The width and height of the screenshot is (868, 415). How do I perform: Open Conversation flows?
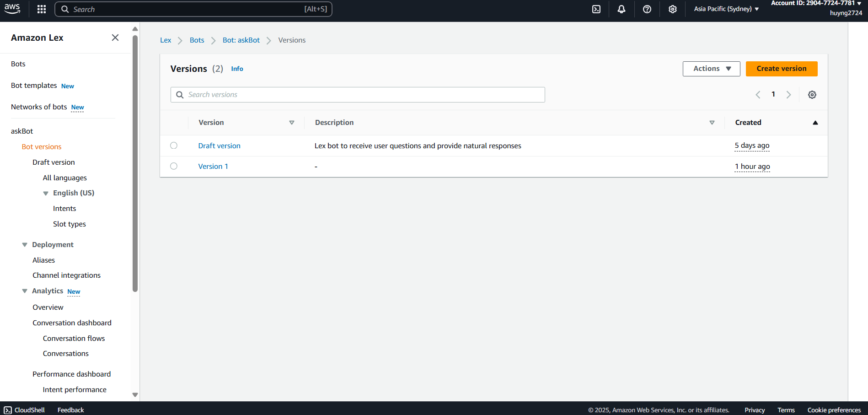[x=74, y=339]
